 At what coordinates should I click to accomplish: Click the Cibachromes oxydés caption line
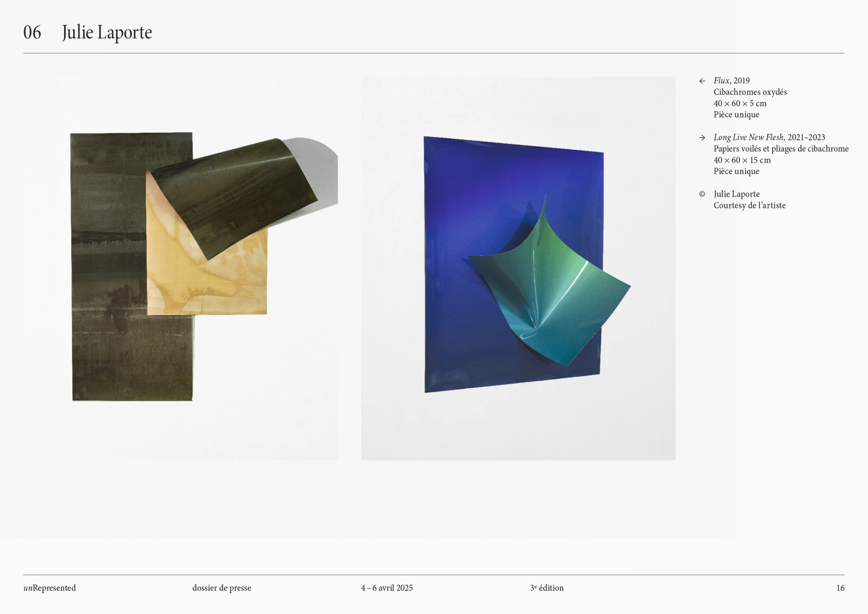pyautogui.click(x=750, y=92)
